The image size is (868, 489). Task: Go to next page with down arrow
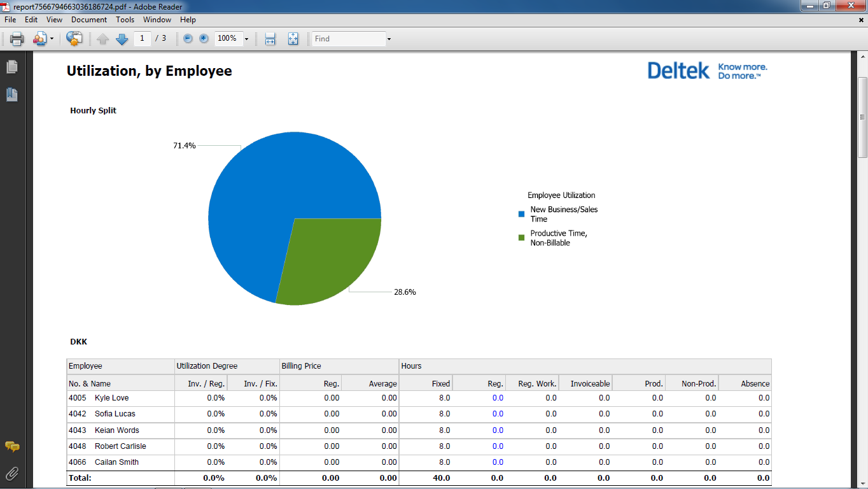tap(122, 39)
